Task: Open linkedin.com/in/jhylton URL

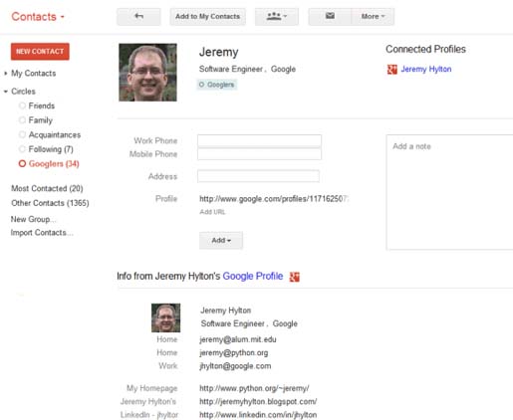Action: tap(258, 415)
